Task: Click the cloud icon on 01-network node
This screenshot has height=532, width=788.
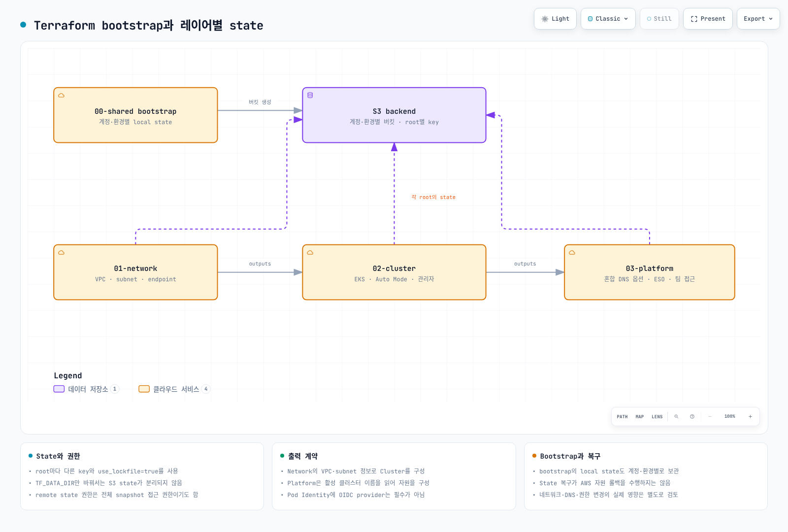Action: tap(62, 253)
